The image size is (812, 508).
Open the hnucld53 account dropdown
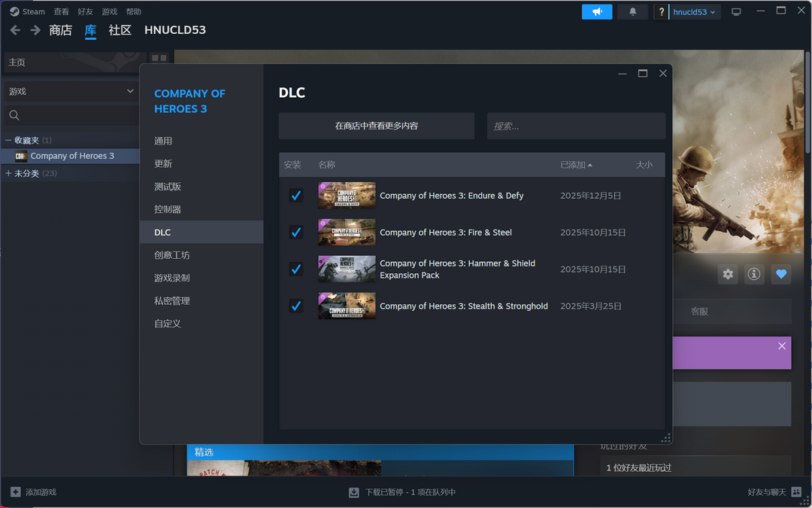click(x=694, y=12)
